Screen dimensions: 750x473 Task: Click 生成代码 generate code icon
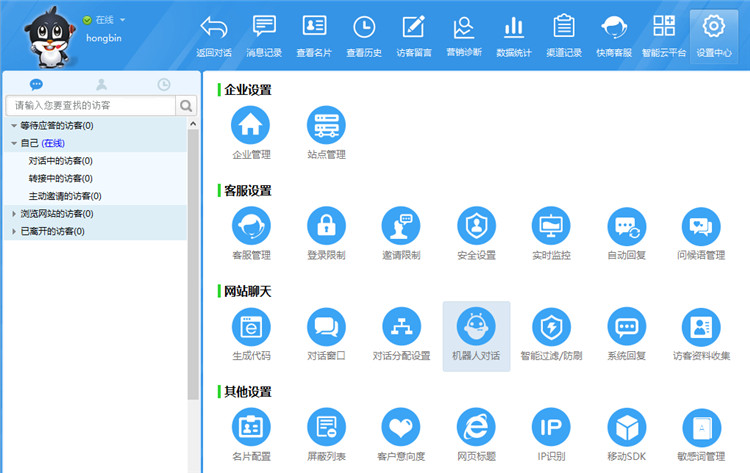(251, 327)
